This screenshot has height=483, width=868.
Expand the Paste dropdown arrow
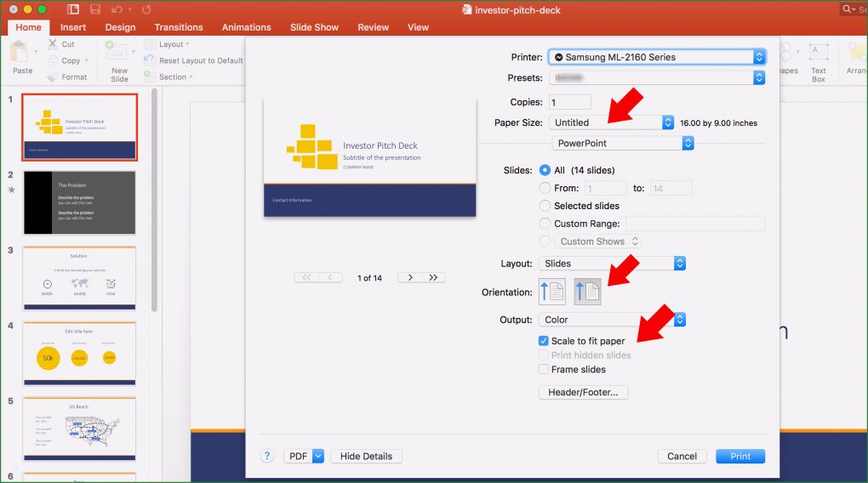(x=36, y=52)
